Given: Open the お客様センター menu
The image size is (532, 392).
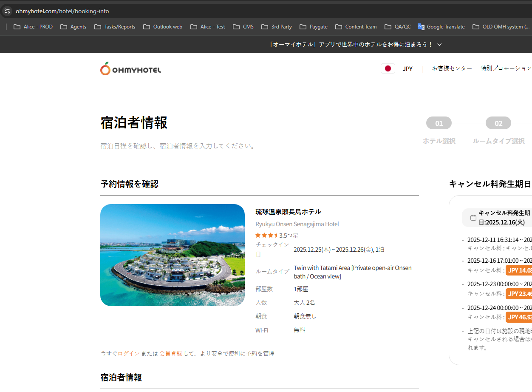Looking at the screenshot, I should (452, 68).
